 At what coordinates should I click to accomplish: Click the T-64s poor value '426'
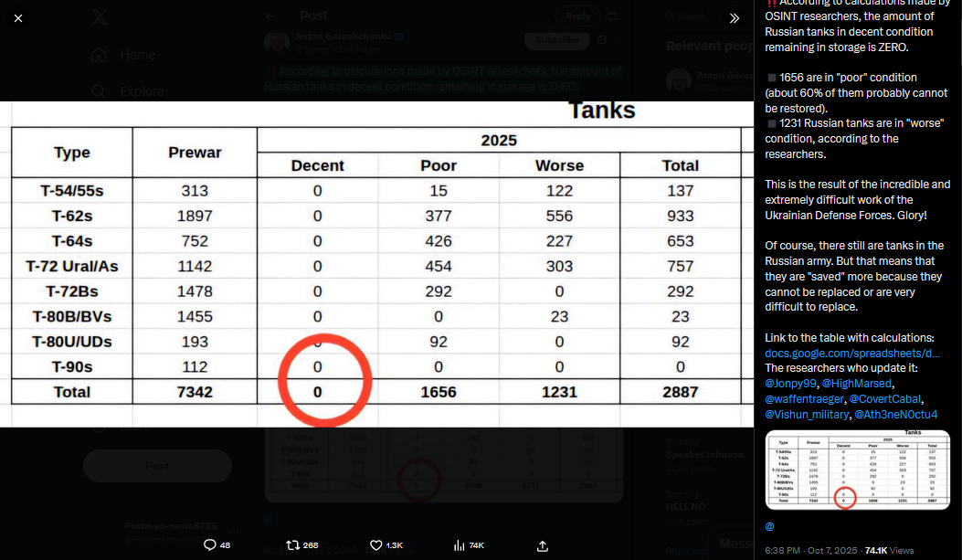[438, 241]
